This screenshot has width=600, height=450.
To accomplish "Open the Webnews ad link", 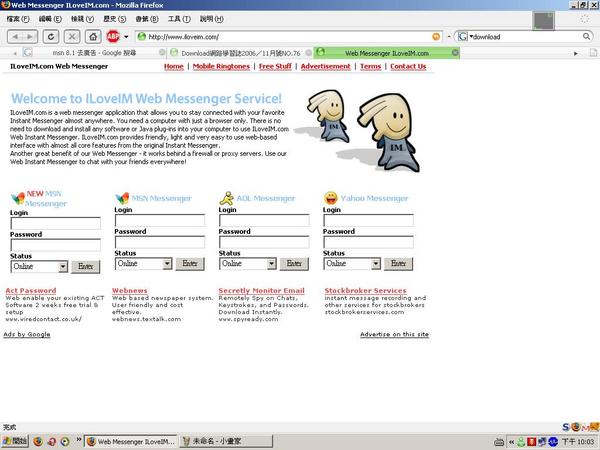I will [129, 291].
